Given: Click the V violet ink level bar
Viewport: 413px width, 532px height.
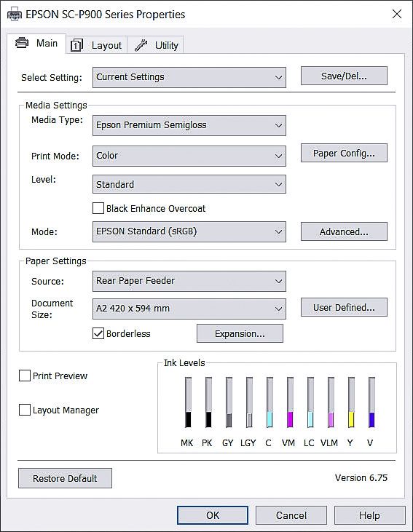Looking at the screenshot, I should coord(371,402).
